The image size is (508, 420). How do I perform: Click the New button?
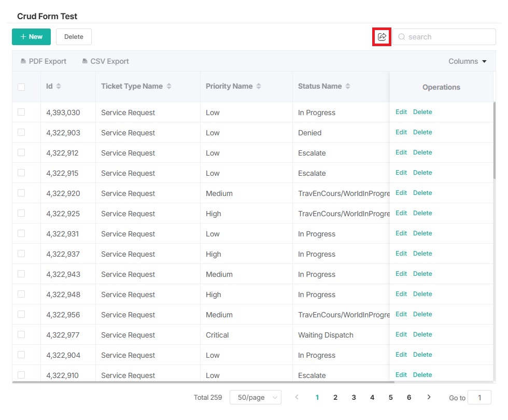click(x=31, y=37)
